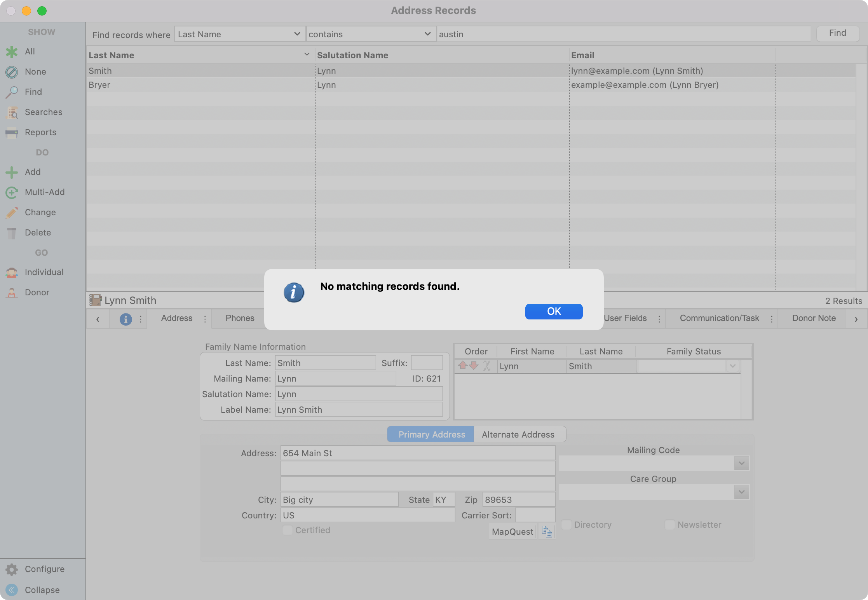
Task: Check the Newsletter checkbox
Action: (670, 525)
